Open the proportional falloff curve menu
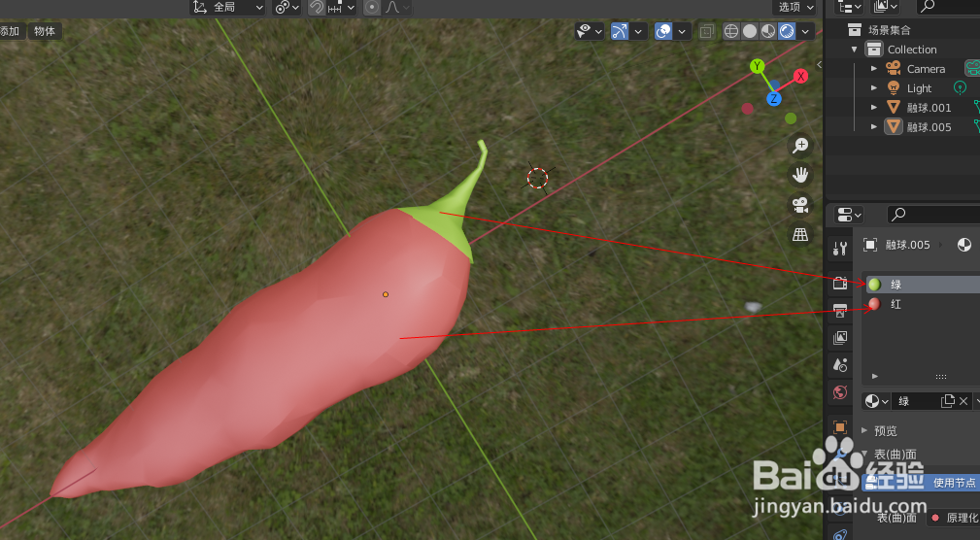Viewport: 980px width, 540px height. 397,7
